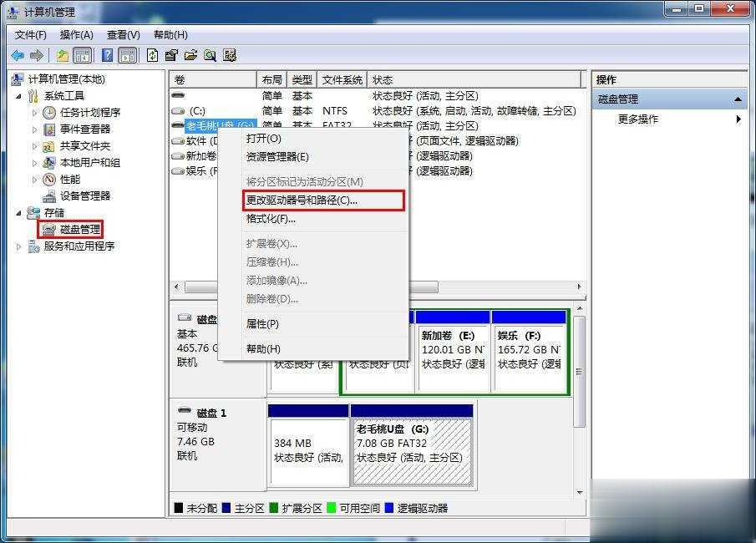Expand the 事件查看器 tree node

[x=34, y=129]
